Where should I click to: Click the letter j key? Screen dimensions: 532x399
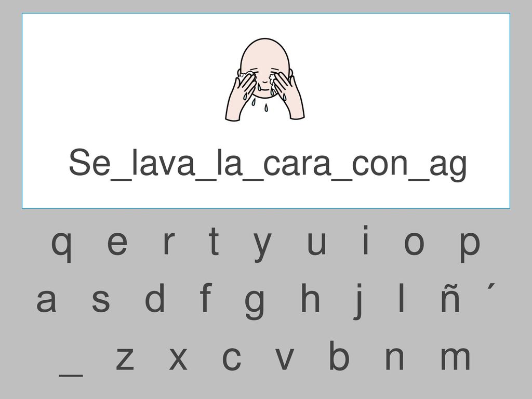tap(358, 301)
